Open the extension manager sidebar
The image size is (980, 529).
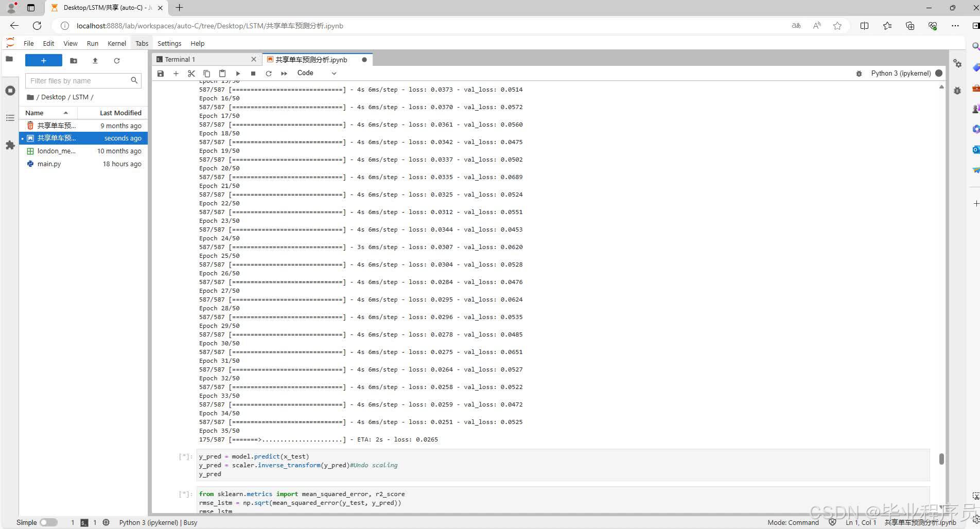click(10, 145)
